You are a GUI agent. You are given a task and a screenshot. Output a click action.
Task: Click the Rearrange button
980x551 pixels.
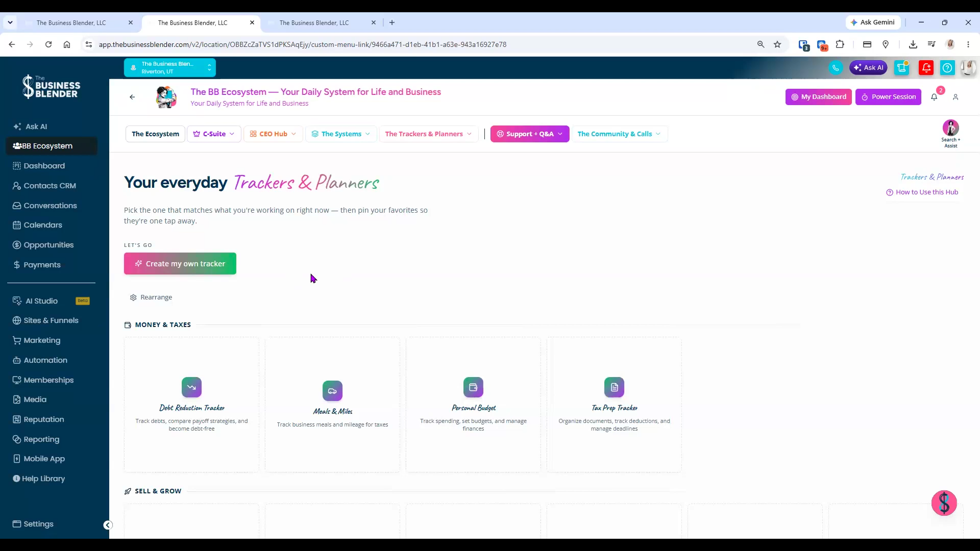151,297
